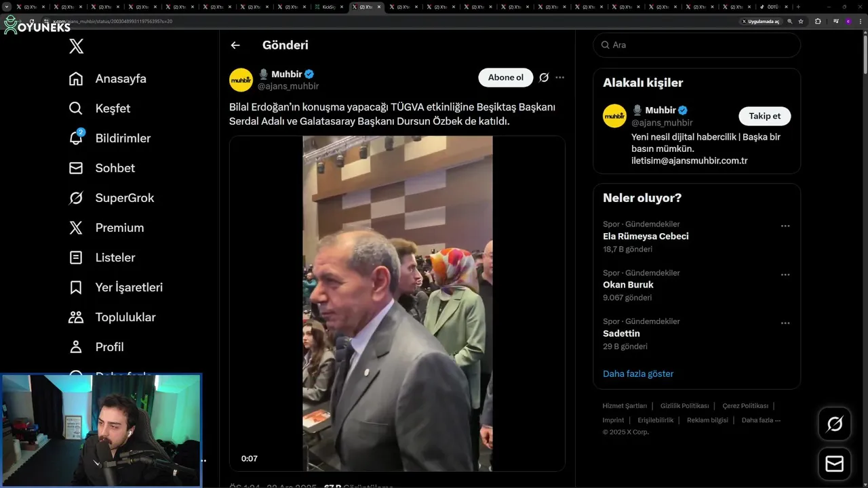
Task: Play the Muhbir post video
Action: (x=397, y=304)
